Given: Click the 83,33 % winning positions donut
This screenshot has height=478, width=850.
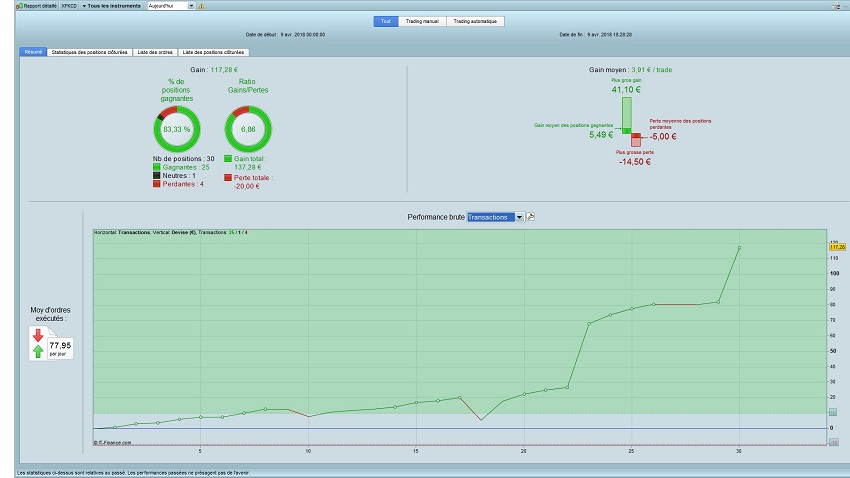Looking at the screenshot, I should [x=177, y=129].
